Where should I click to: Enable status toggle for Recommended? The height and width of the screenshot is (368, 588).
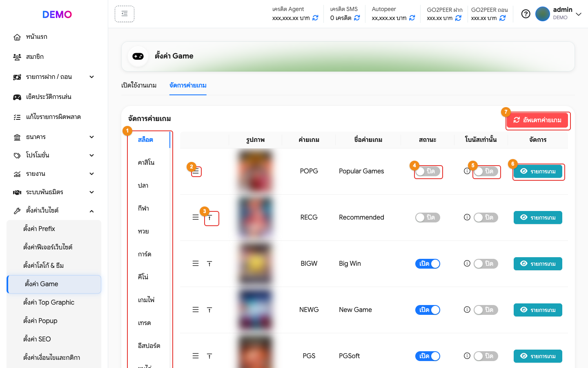[428, 218]
